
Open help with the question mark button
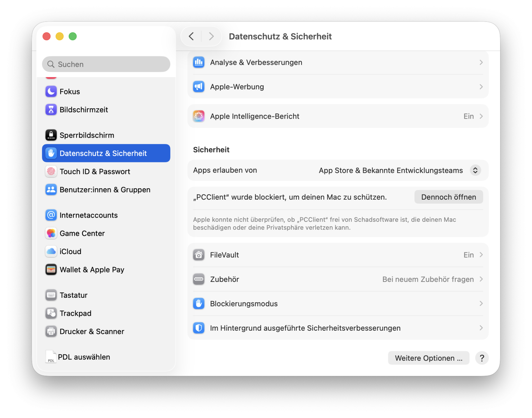482,358
